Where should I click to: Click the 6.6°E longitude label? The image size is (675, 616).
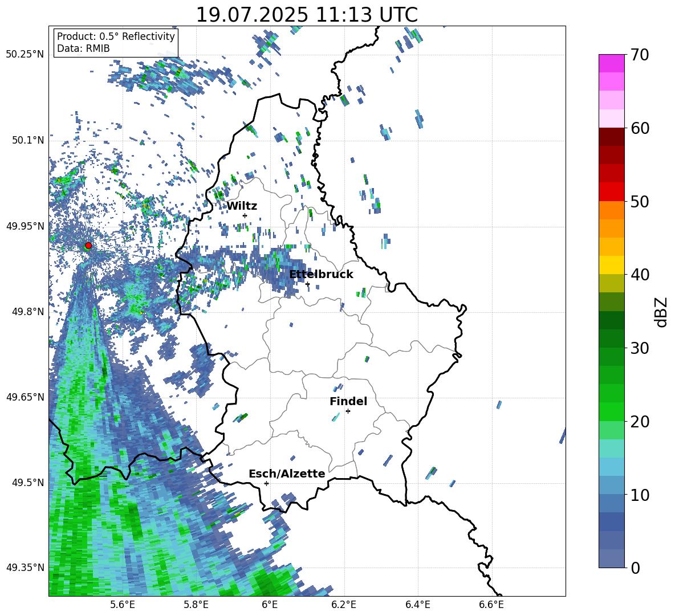(x=492, y=605)
